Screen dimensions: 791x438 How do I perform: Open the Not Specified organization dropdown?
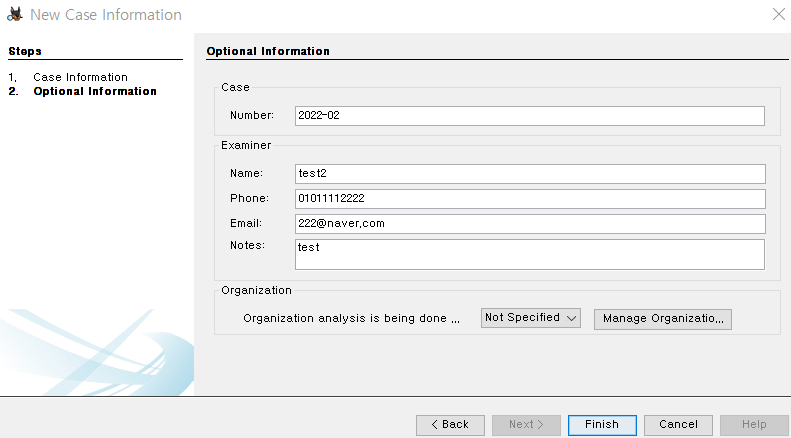531,318
